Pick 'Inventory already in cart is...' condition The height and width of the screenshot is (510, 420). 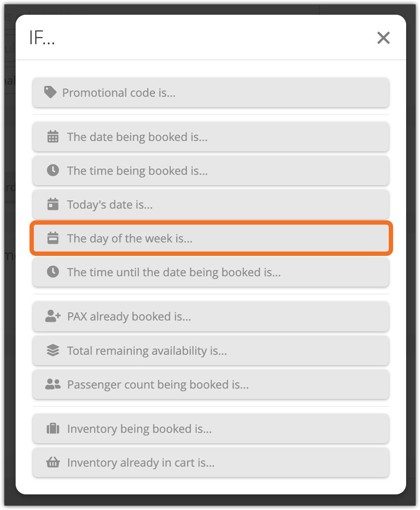(x=211, y=462)
